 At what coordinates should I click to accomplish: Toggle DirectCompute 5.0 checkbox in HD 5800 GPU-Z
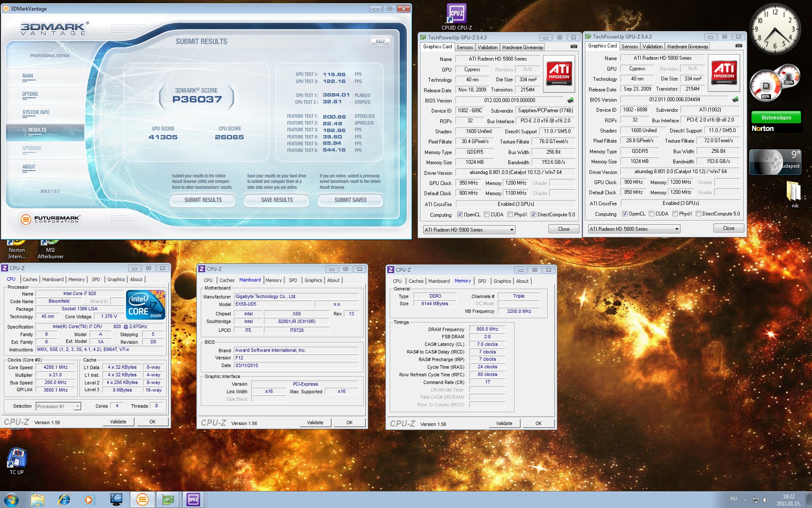tap(698, 214)
